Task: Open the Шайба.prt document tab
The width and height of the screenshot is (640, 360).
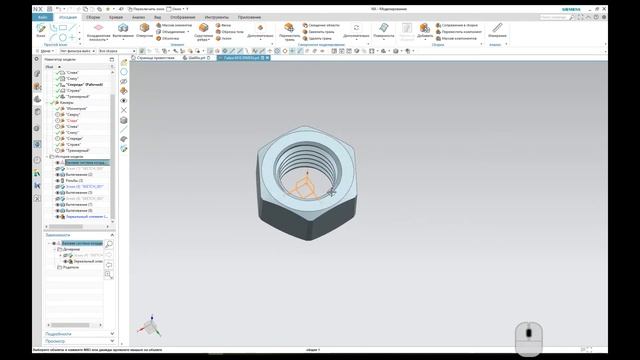Action: pyautogui.click(x=197, y=58)
